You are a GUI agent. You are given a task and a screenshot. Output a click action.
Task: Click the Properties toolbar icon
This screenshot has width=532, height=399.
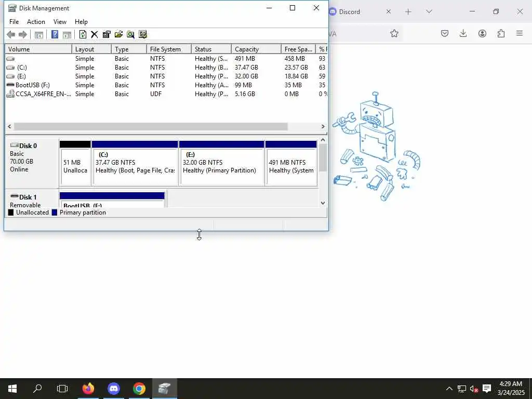point(107,34)
